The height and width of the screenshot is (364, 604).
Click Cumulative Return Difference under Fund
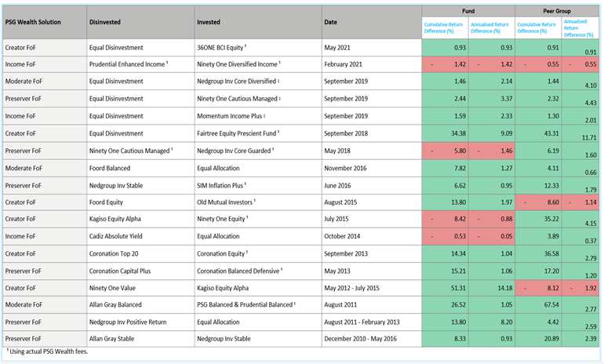[x=444, y=28]
